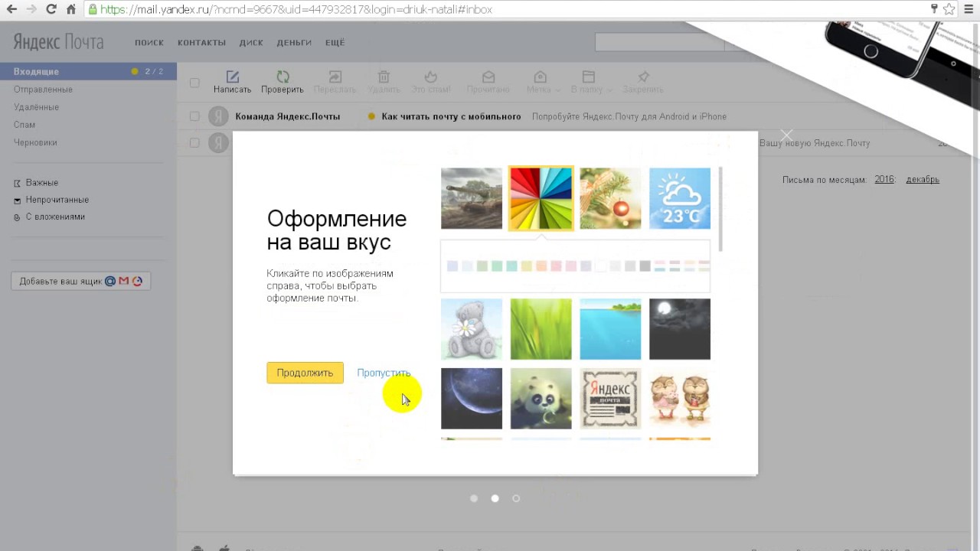Open the Chrome hamburger menu
The width and height of the screenshot is (980, 551).
pos(969,9)
